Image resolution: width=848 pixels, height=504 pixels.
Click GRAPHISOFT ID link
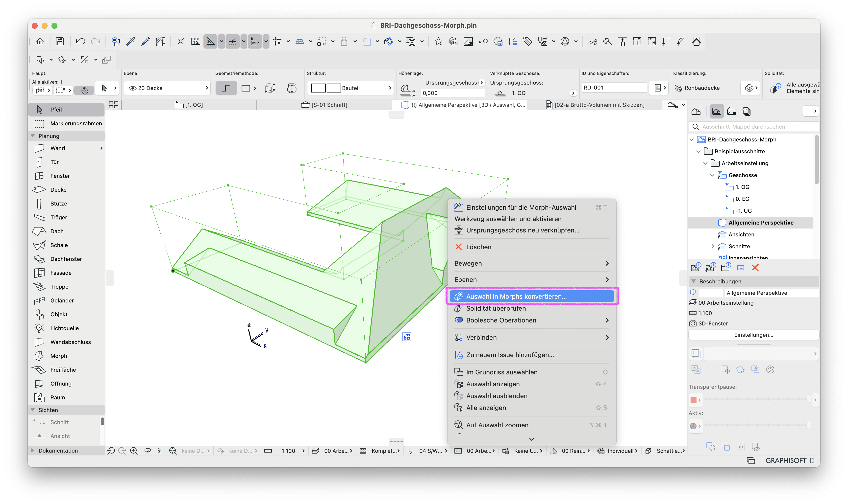(790, 460)
